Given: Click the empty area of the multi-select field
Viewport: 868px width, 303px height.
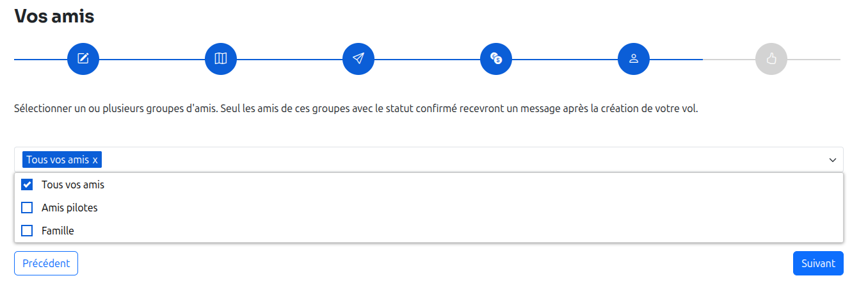Looking at the screenshot, I should (x=448, y=160).
